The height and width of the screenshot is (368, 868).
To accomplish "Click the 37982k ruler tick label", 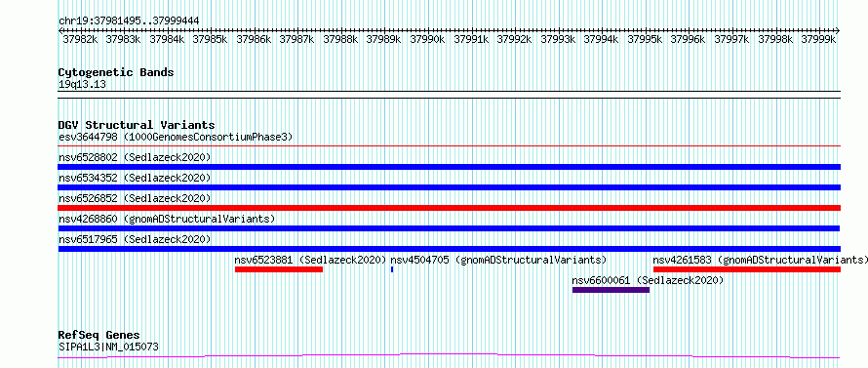I will [x=81, y=39].
